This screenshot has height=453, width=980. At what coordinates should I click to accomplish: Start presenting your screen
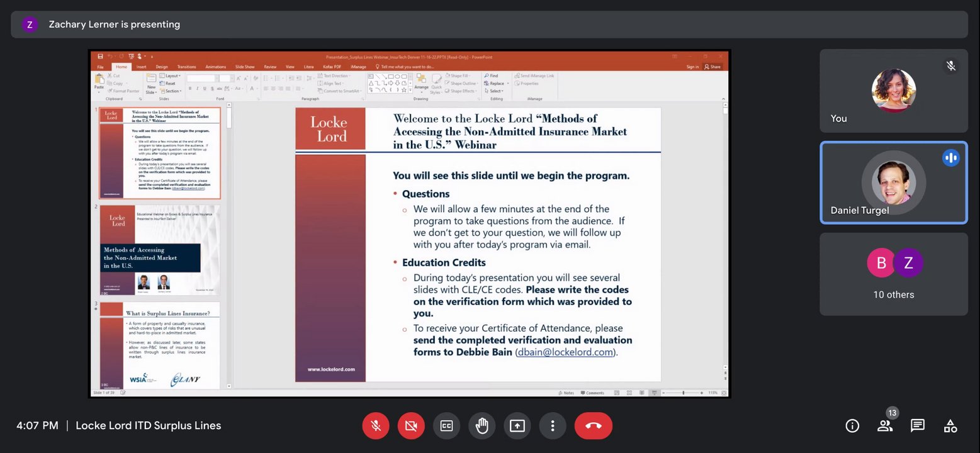[517, 426]
